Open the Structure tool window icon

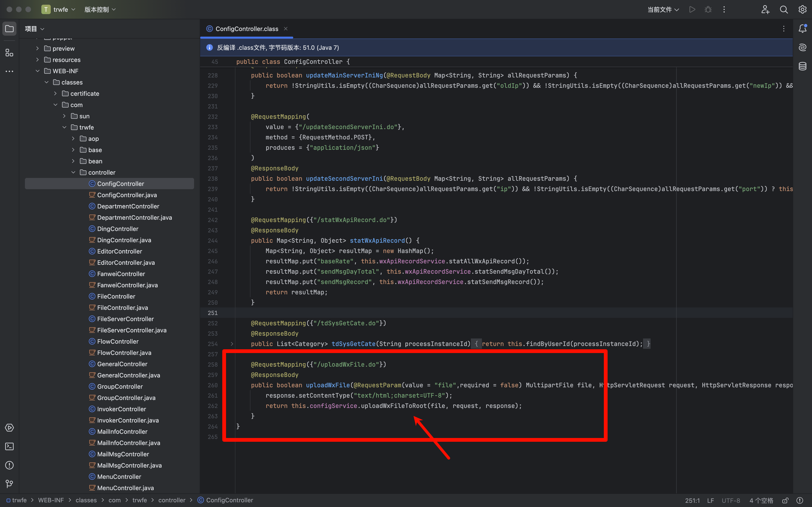pyautogui.click(x=9, y=53)
